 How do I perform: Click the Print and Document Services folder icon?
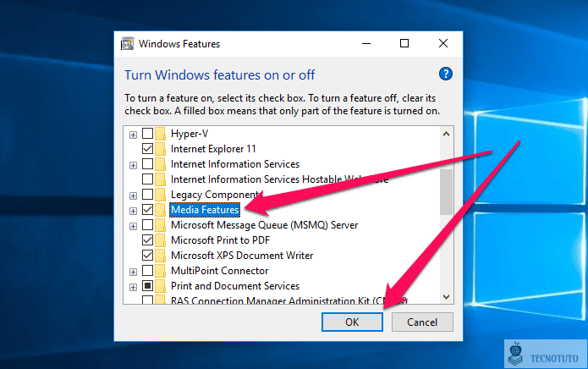click(x=160, y=286)
